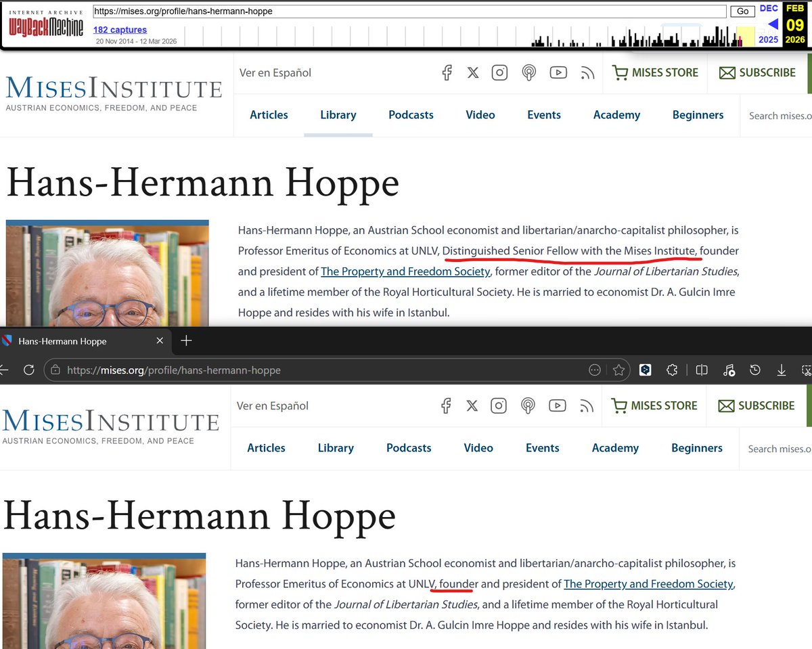Click Ver en Español in Wayback capture
The height and width of the screenshot is (649, 812).
pyautogui.click(x=275, y=72)
